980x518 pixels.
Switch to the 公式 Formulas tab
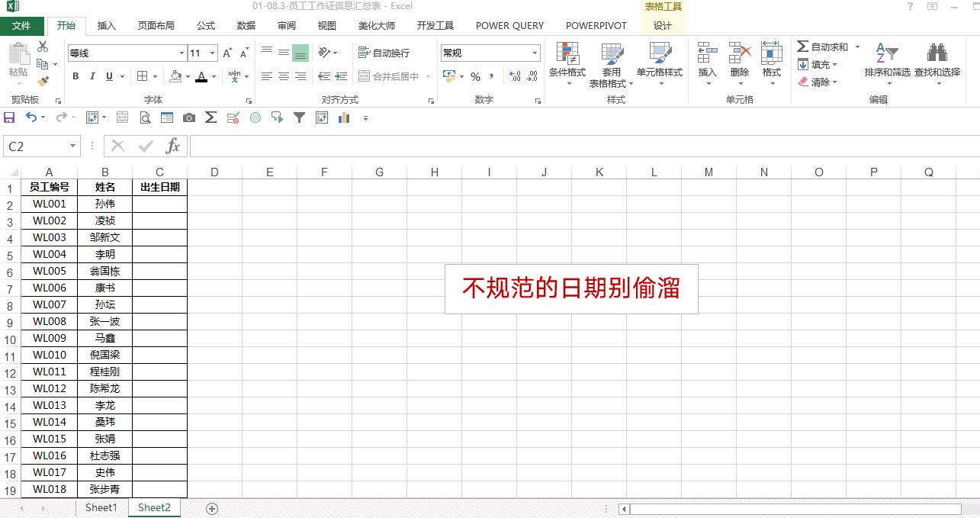(206, 25)
